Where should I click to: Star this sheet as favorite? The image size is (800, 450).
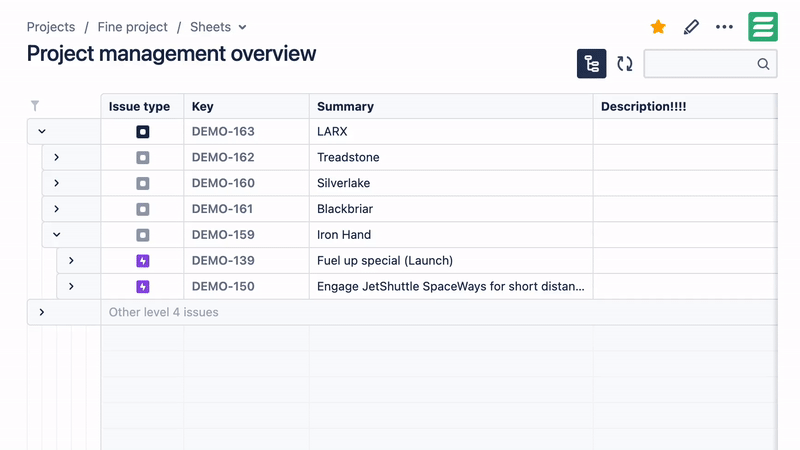[x=658, y=27]
